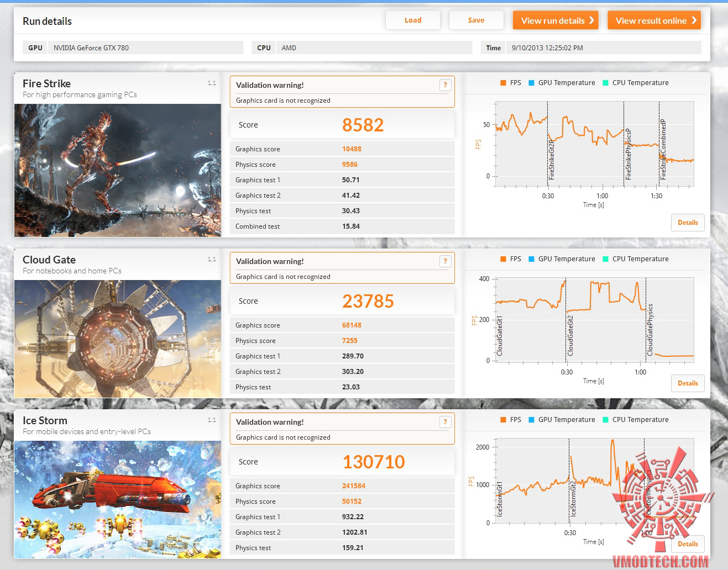Click 'For high performance gaming PCs' subtitle

tap(80, 95)
